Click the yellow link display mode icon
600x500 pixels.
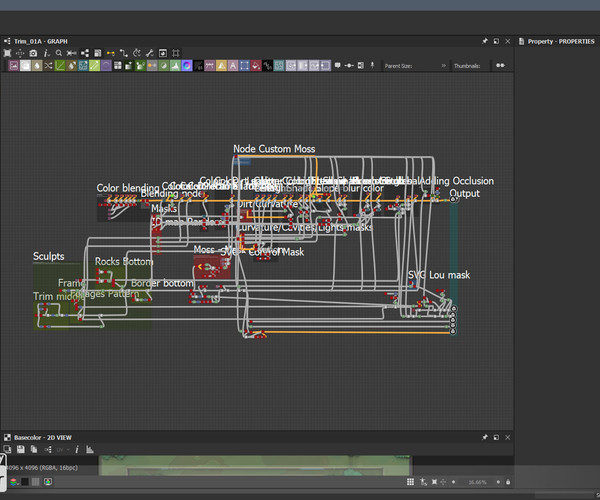(x=111, y=53)
